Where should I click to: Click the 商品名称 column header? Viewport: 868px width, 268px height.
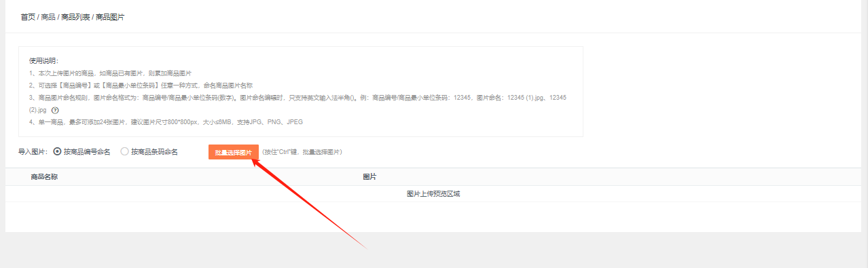point(44,177)
